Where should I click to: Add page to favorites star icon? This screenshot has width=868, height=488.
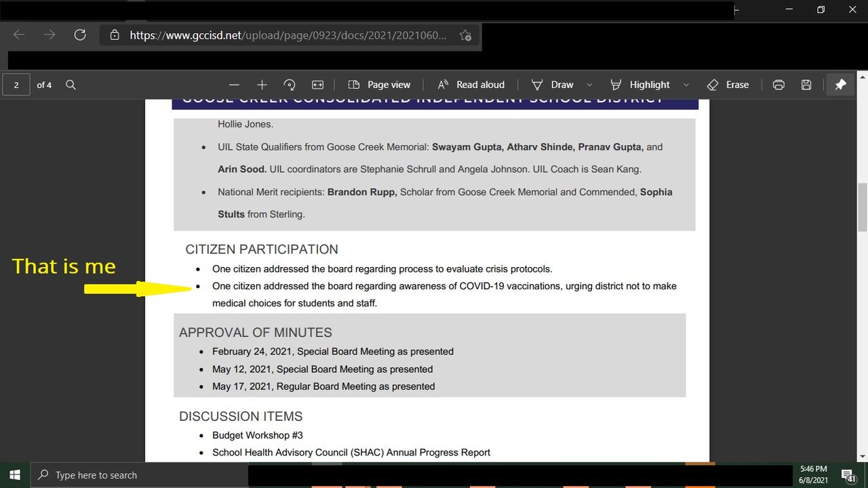[465, 35]
